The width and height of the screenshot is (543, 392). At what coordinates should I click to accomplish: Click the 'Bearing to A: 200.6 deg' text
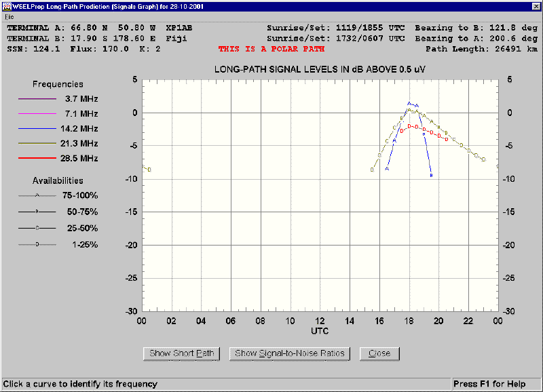pyautogui.click(x=476, y=39)
